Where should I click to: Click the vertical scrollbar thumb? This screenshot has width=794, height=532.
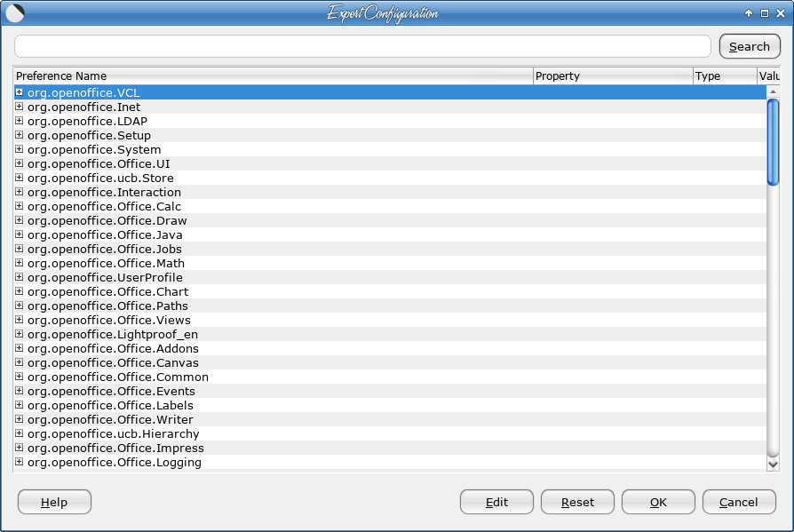pyautogui.click(x=773, y=142)
